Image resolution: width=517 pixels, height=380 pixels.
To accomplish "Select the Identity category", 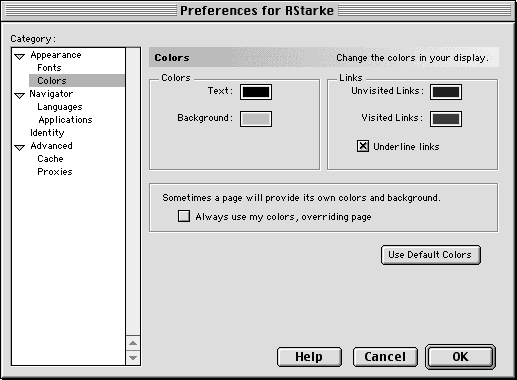I will pyautogui.click(x=47, y=133).
